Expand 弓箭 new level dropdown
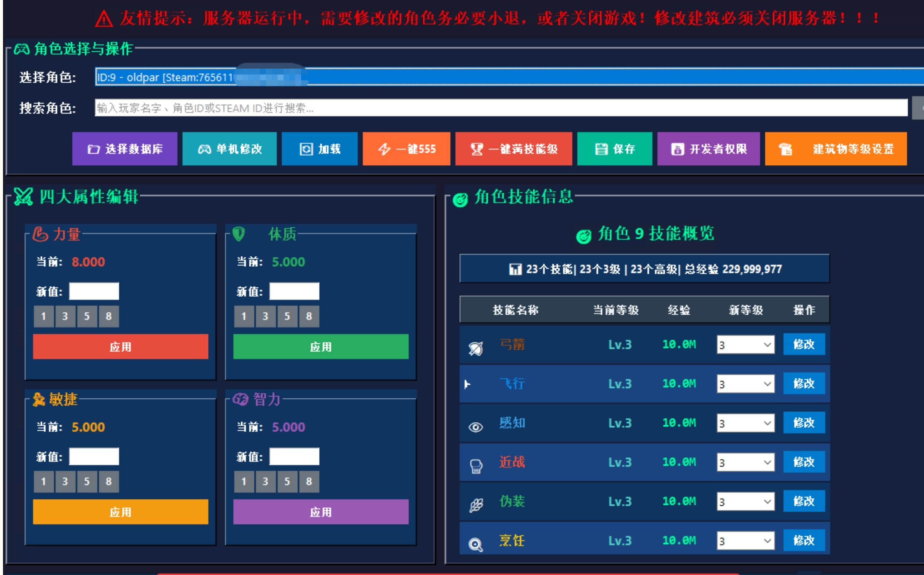924x575 pixels. coord(745,344)
